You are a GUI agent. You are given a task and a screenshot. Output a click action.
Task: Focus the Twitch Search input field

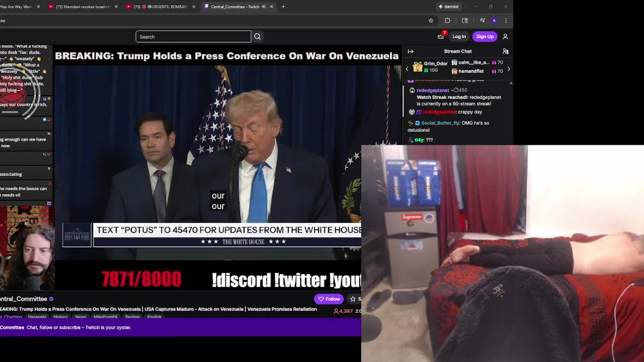(193, 37)
